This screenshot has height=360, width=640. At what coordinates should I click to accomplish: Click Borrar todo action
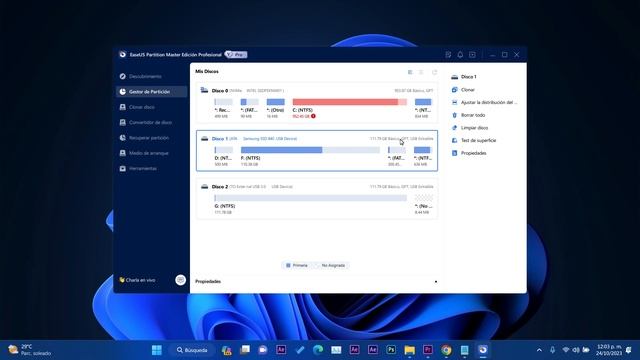[473, 115]
